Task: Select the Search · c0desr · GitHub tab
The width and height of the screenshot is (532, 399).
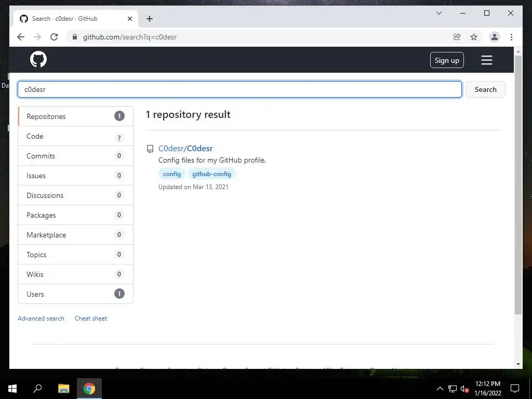Action: [76, 19]
